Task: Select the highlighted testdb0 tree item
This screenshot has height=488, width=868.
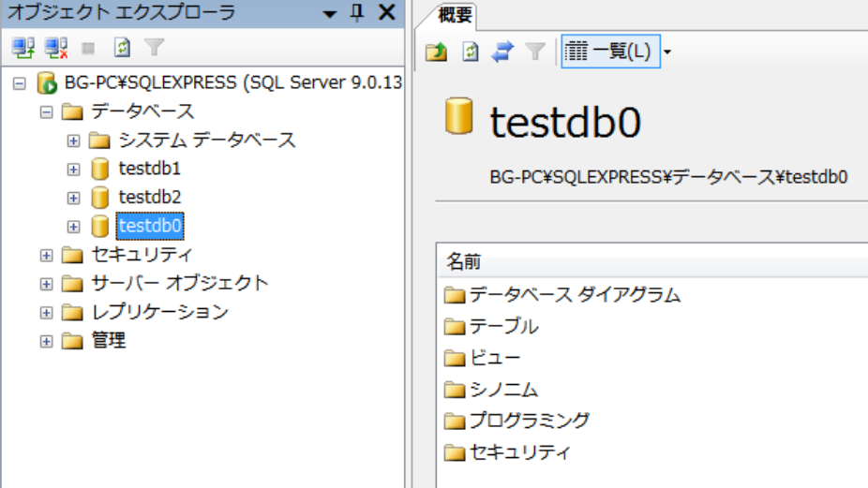Action: click(x=150, y=226)
